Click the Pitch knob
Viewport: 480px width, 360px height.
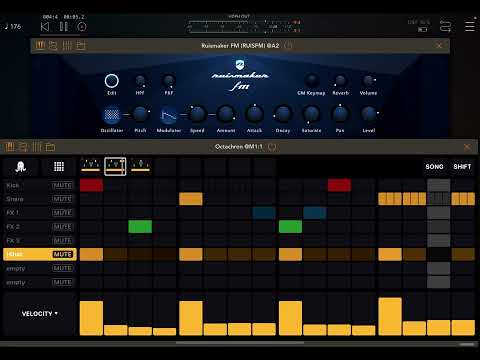pos(140,114)
